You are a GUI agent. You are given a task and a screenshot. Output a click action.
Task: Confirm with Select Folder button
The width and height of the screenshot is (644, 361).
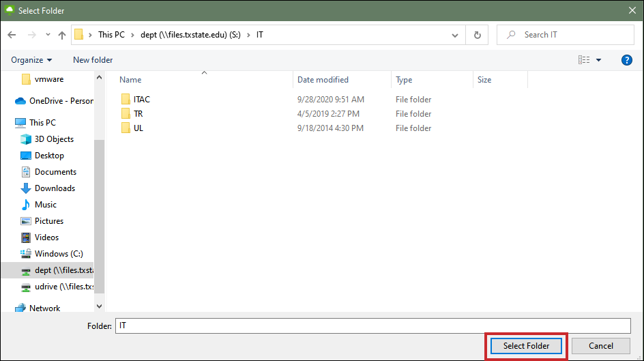pos(526,346)
